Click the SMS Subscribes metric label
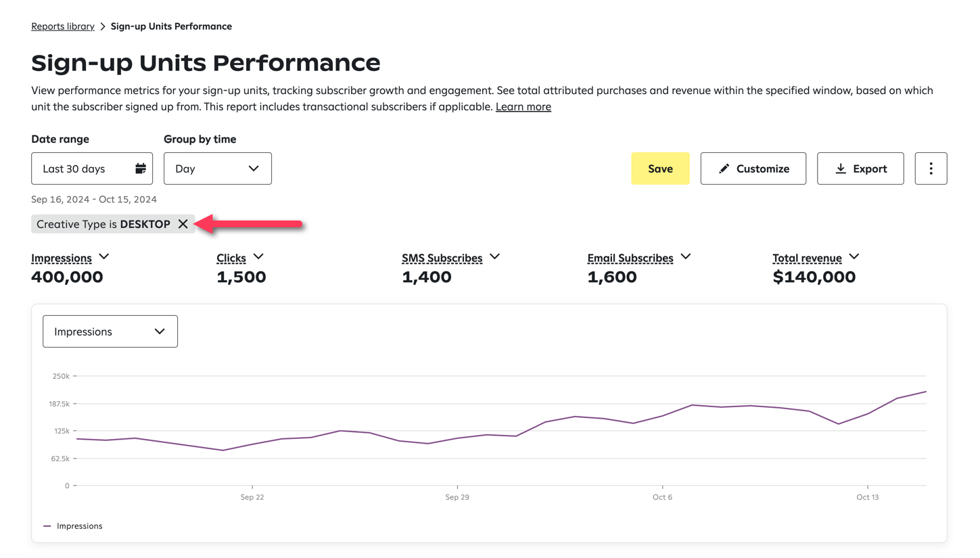980x558 pixels. tap(442, 258)
